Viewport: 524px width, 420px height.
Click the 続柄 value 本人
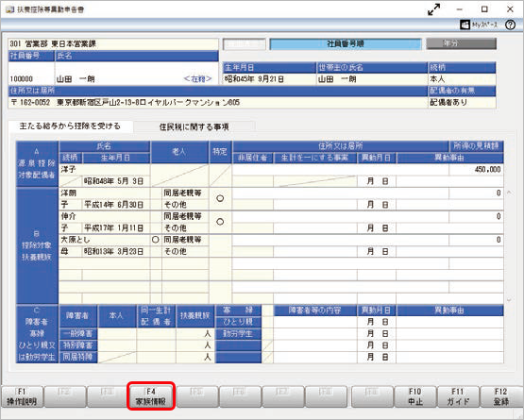pos(462,79)
